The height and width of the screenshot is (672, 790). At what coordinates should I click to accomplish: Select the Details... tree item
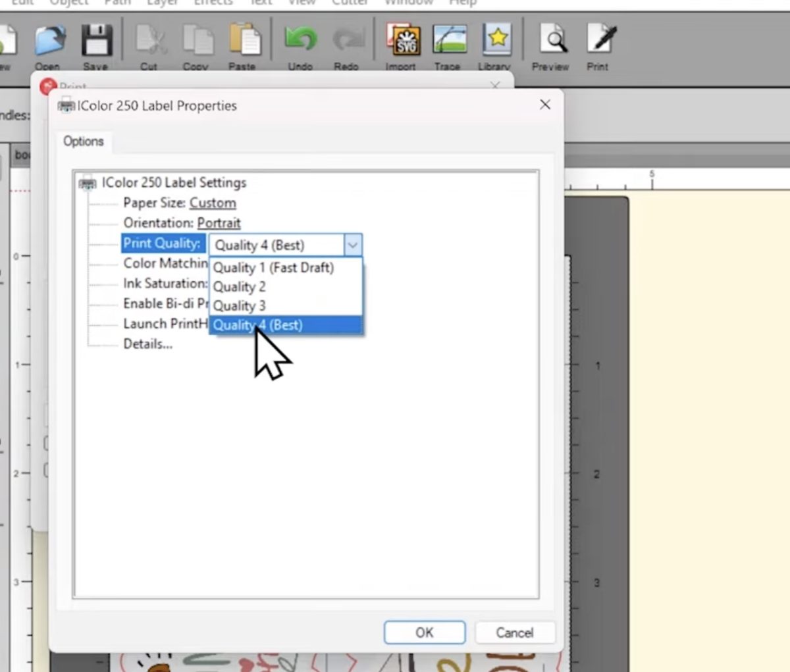pyautogui.click(x=148, y=344)
